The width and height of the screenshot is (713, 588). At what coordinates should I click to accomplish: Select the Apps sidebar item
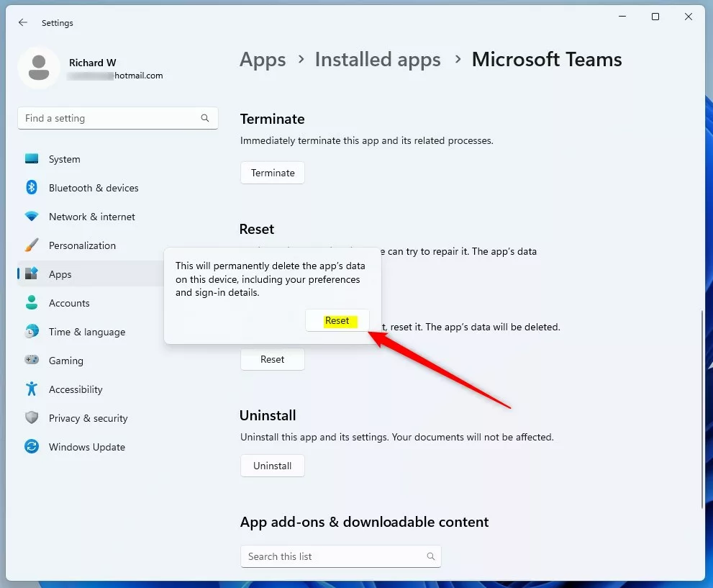[x=90, y=274]
